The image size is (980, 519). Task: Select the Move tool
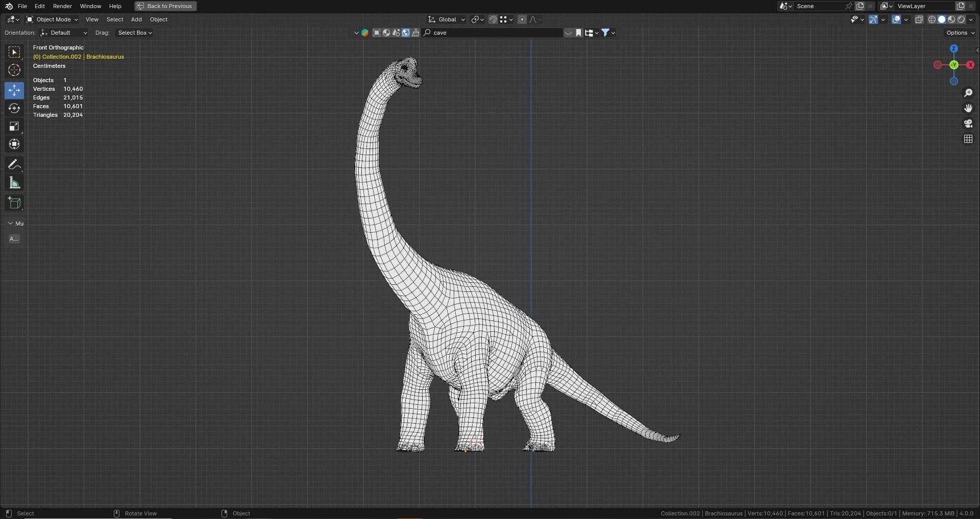(14, 90)
